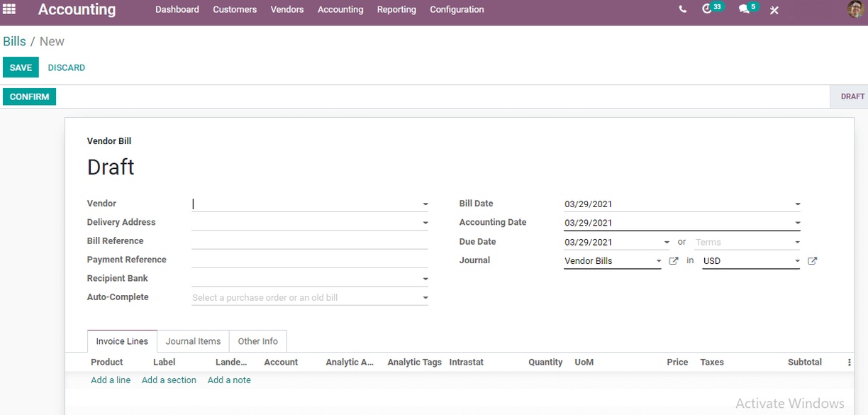Open the Dashboard menu
The height and width of the screenshot is (415, 868).
click(177, 9)
